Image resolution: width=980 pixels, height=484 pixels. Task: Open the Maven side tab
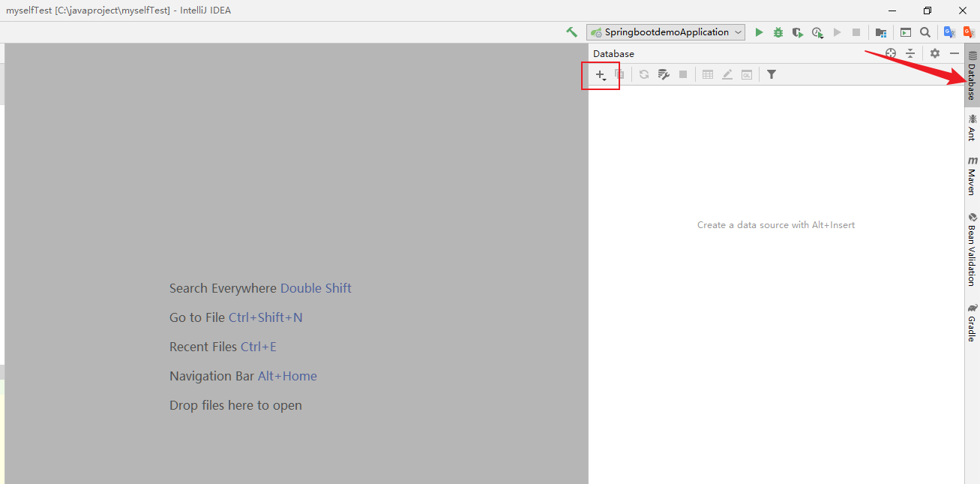pyautogui.click(x=973, y=176)
